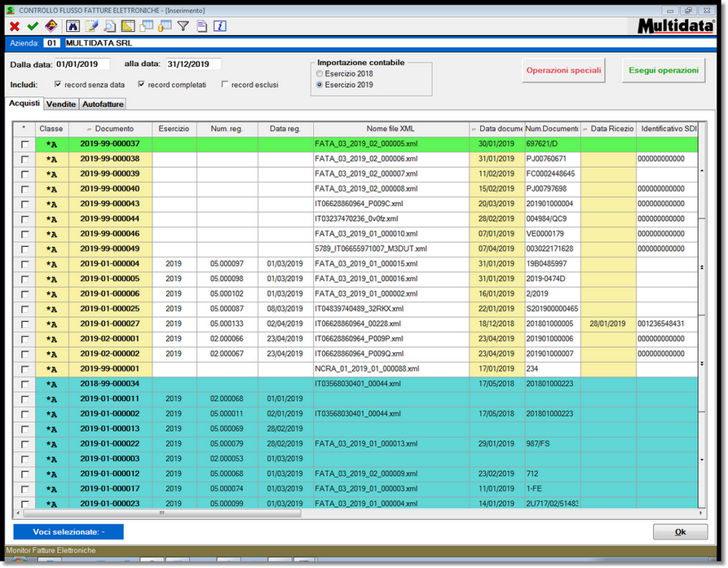Image resolution: width=728 pixels, height=568 pixels.
Task: Check the box for row 2019-01-000027
Action: (25, 324)
